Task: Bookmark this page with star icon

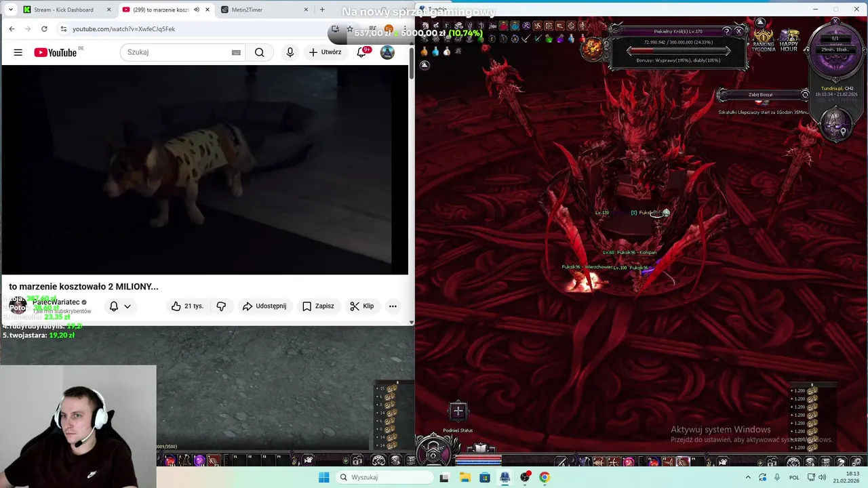Action: click(x=349, y=29)
